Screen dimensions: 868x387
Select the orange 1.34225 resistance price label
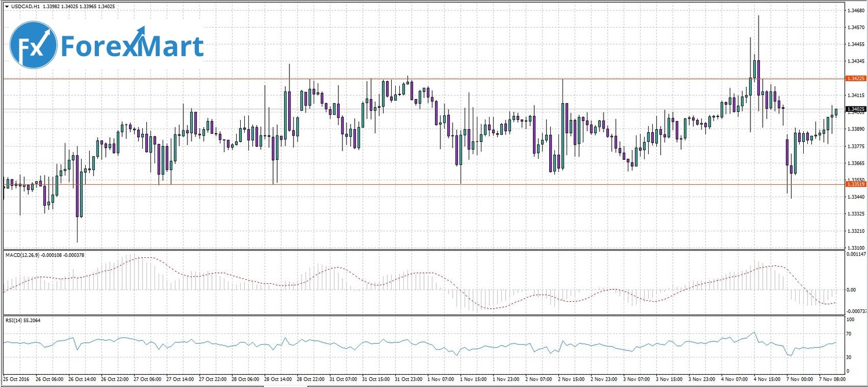point(856,78)
